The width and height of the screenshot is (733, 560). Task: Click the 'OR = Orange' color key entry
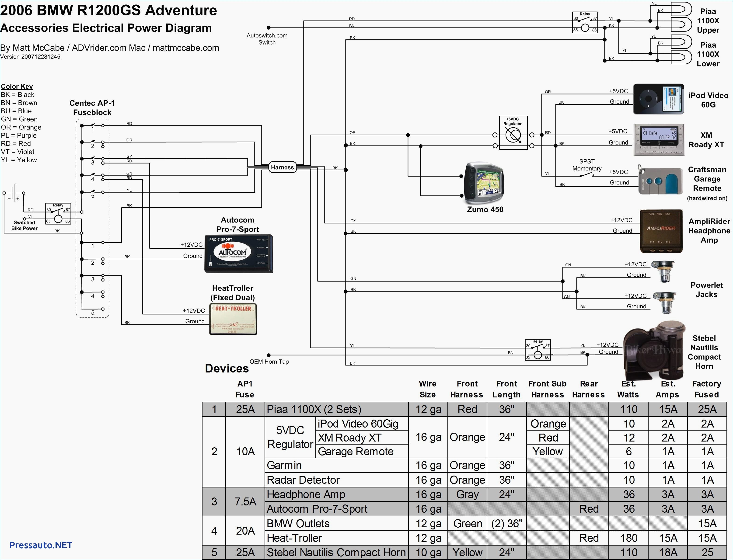[21, 127]
